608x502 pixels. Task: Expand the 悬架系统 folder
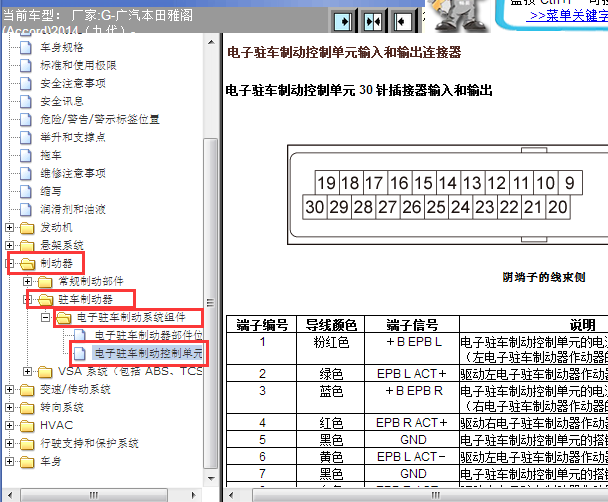[9, 245]
